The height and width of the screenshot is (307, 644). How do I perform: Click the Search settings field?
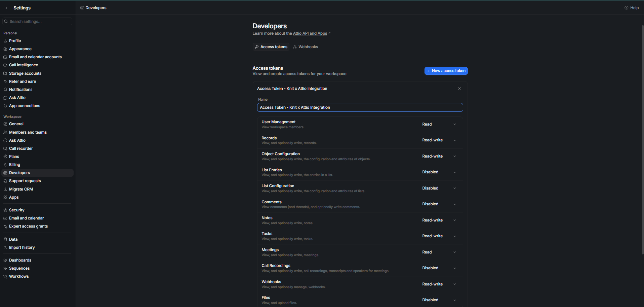[x=37, y=22]
